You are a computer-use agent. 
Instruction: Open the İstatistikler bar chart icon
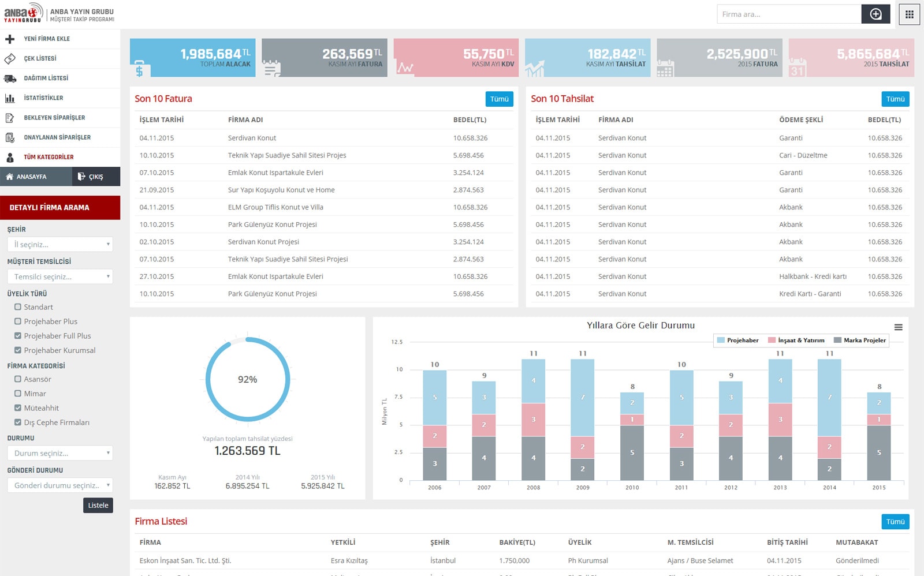10,98
